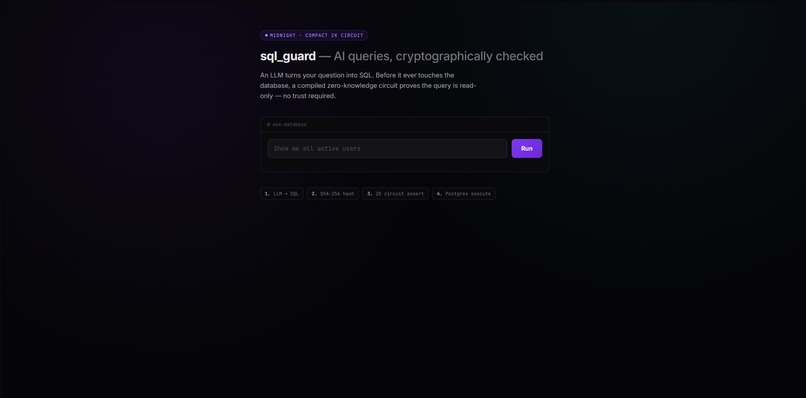Select the 'LLM → SQL' step chip
Image resolution: width=806 pixels, height=398 pixels.
click(x=282, y=194)
